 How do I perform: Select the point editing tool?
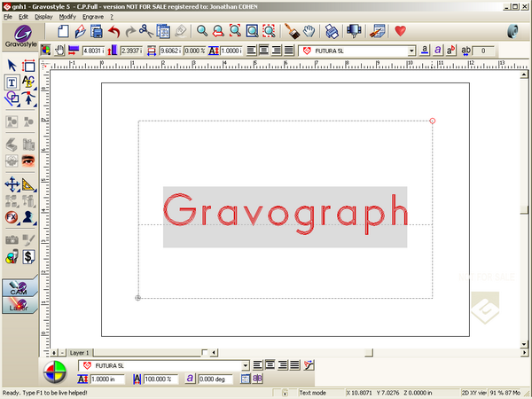coord(28,98)
